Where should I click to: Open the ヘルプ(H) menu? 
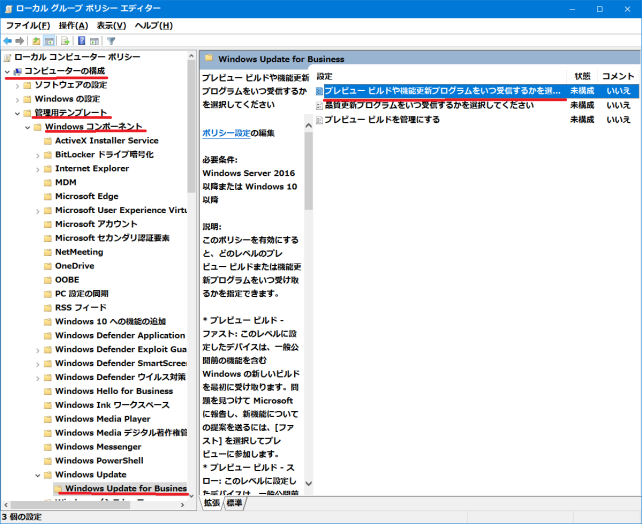point(154,26)
